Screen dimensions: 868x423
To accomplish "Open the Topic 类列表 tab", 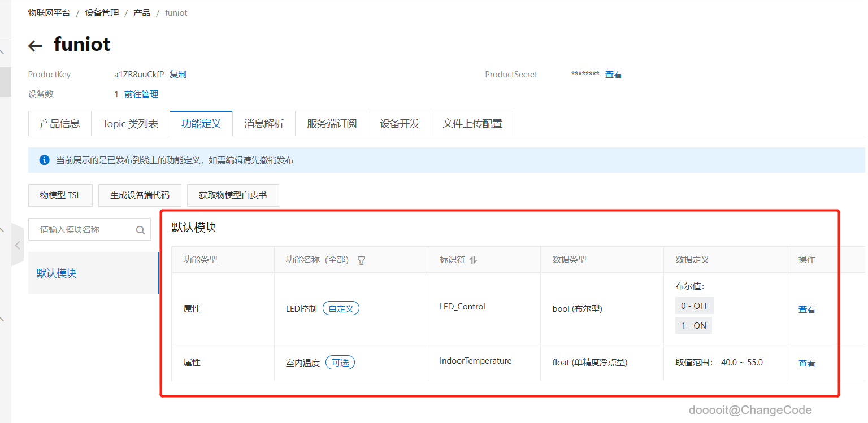I will [131, 123].
